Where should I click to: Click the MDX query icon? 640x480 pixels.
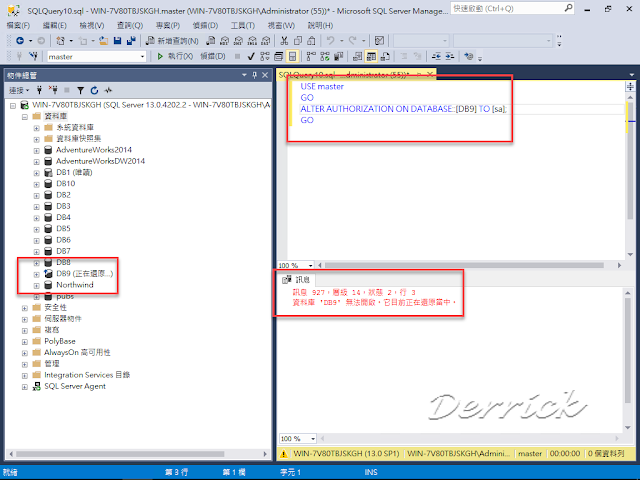(224, 41)
